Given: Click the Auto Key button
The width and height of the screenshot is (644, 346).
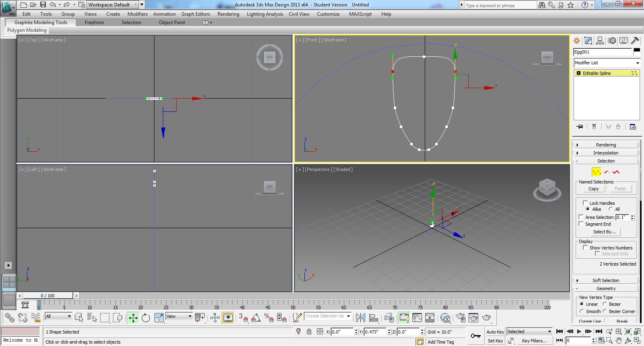Looking at the screenshot, I should tap(495, 332).
